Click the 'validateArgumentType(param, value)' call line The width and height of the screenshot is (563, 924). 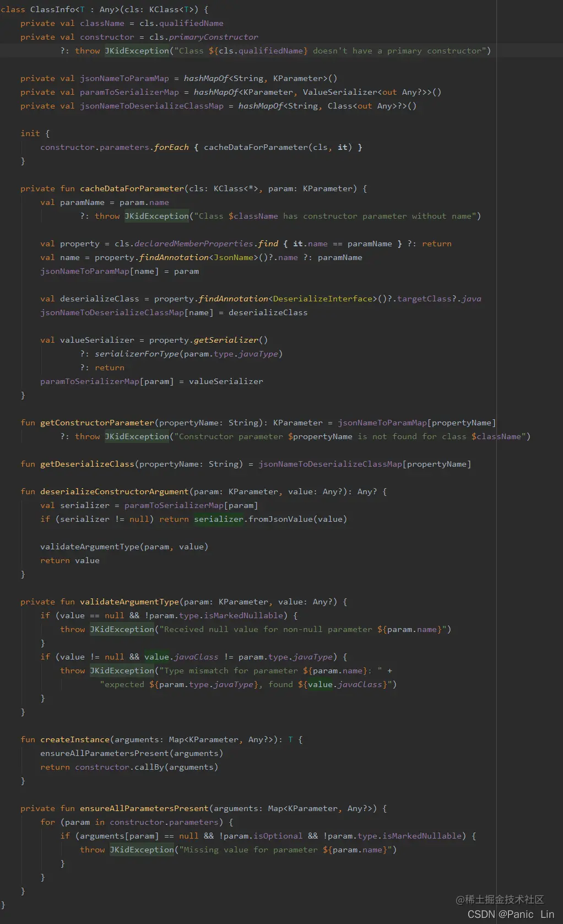124,547
